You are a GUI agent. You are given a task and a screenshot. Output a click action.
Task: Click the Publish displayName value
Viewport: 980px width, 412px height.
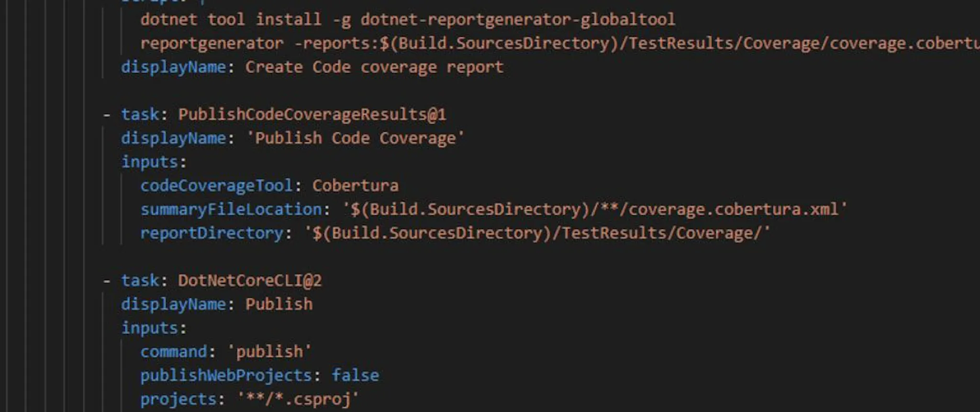point(278,304)
